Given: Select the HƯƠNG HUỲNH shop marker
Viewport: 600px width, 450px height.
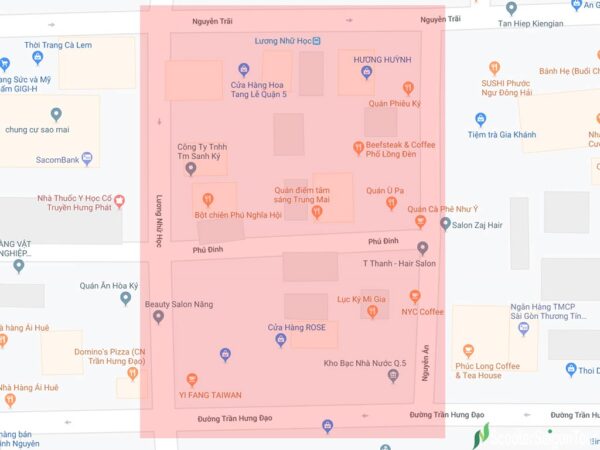Looking at the screenshot, I should tap(367, 72).
